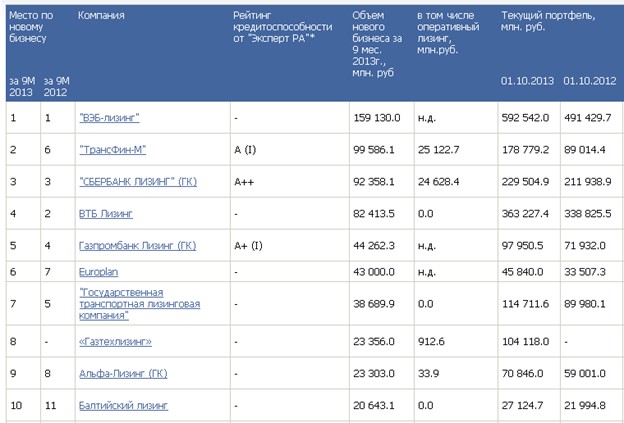This screenshot has height=423, width=624.
Task: Open the "ТрансФин-М" company link
Action: [113, 150]
